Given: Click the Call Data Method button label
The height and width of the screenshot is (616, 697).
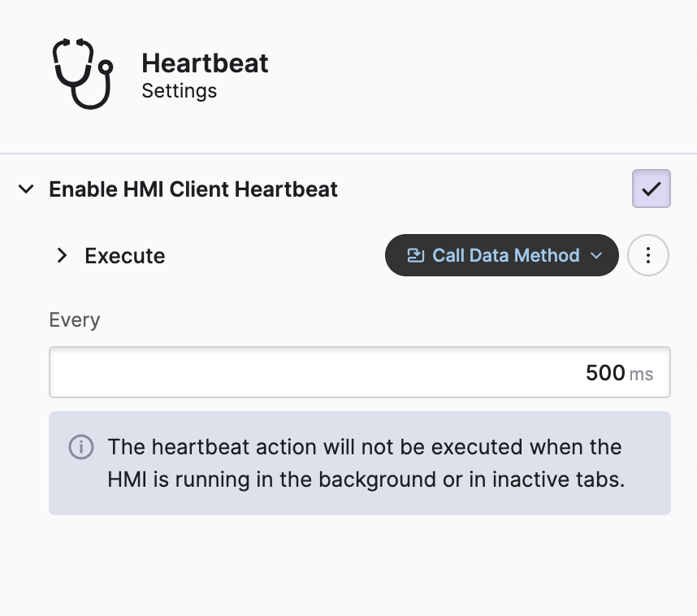Looking at the screenshot, I should (x=505, y=256).
